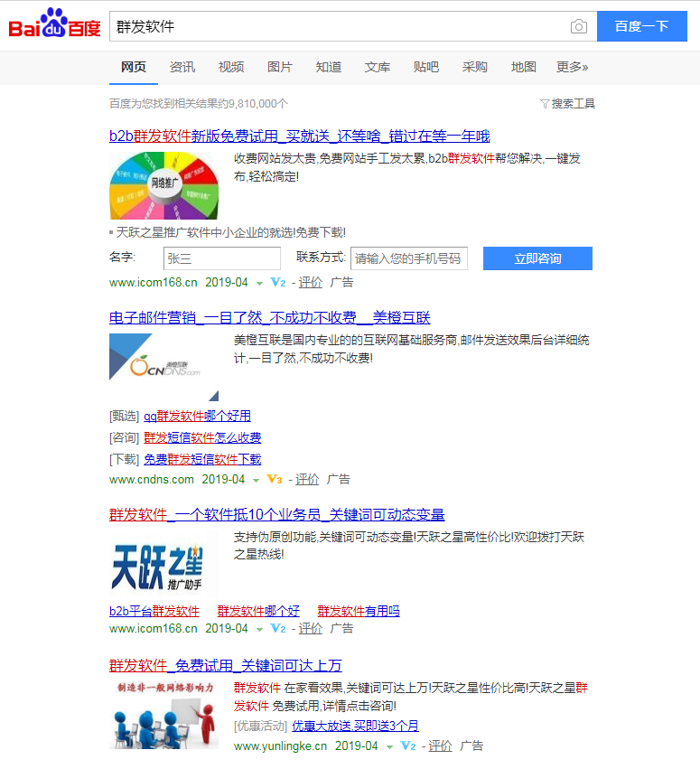This screenshot has width=700, height=769.
Task: Click the 搜索工具 filter funnel icon
Action: click(x=544, y=104)
